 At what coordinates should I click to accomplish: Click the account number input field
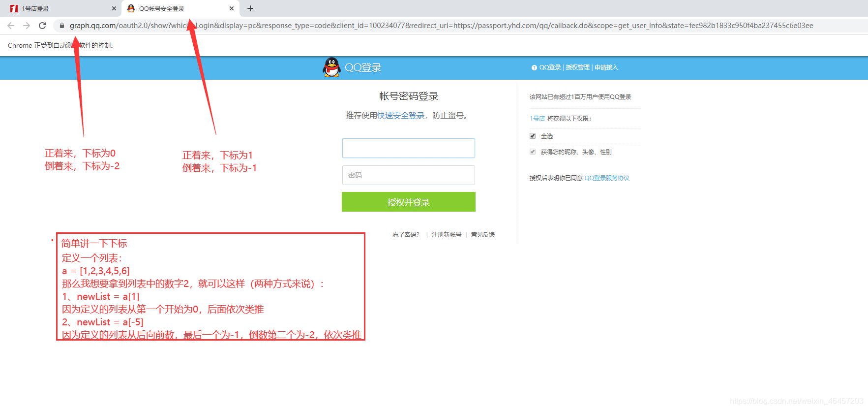click(409, 148)
